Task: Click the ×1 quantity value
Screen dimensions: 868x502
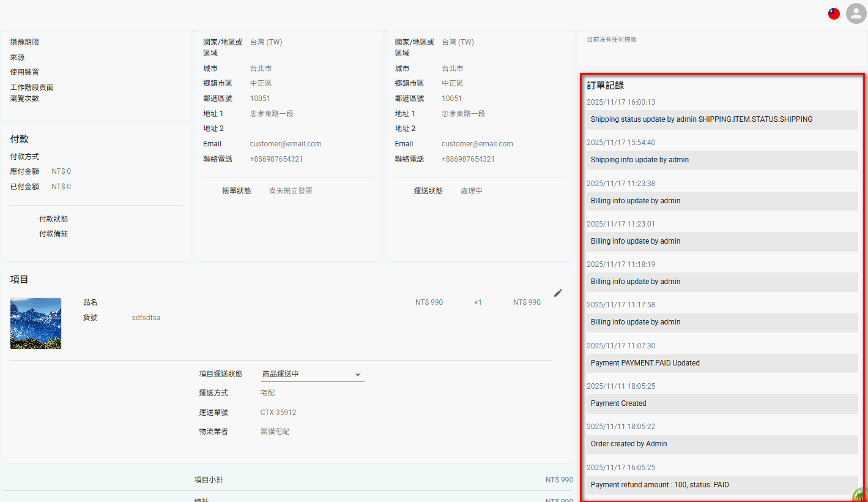Action: (x=478, y=302)
